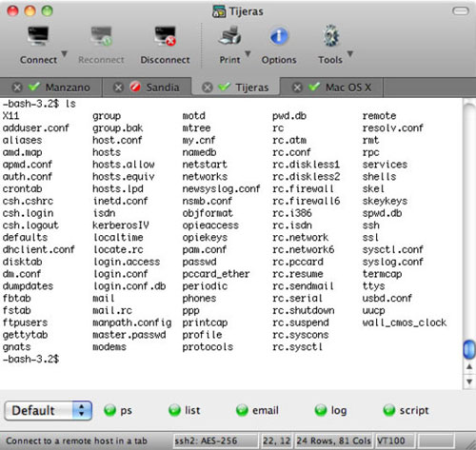Click the log button
Image resolution: width=476 pixels, height=450 pixels.
click(x=330, y=410)
